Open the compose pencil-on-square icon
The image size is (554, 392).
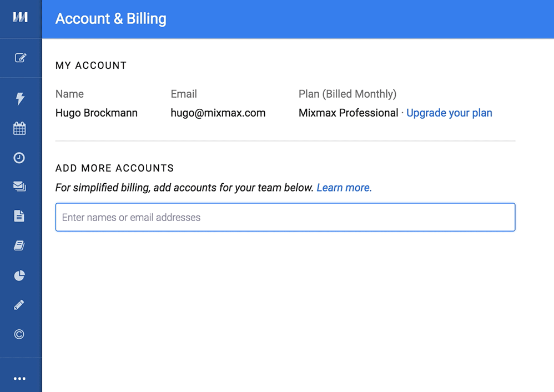pos(21,58)
